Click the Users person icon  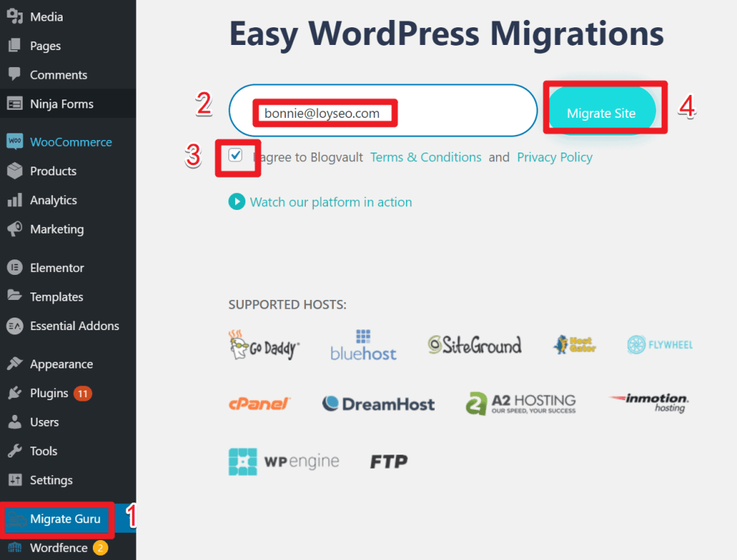click(x=15, y=422)
